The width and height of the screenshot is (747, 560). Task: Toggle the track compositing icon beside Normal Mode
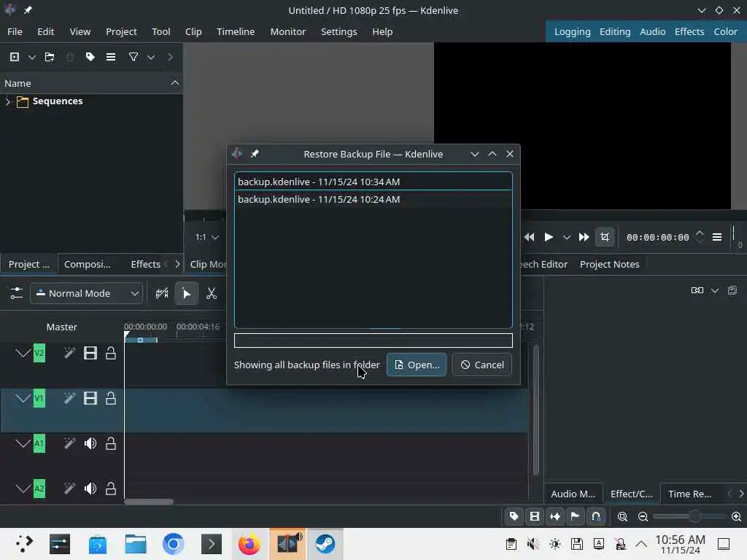tap(162, 293)
